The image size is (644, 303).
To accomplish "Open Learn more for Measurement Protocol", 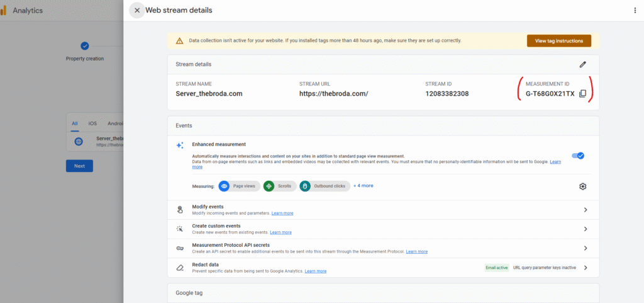I will click(x=416, y=251).
